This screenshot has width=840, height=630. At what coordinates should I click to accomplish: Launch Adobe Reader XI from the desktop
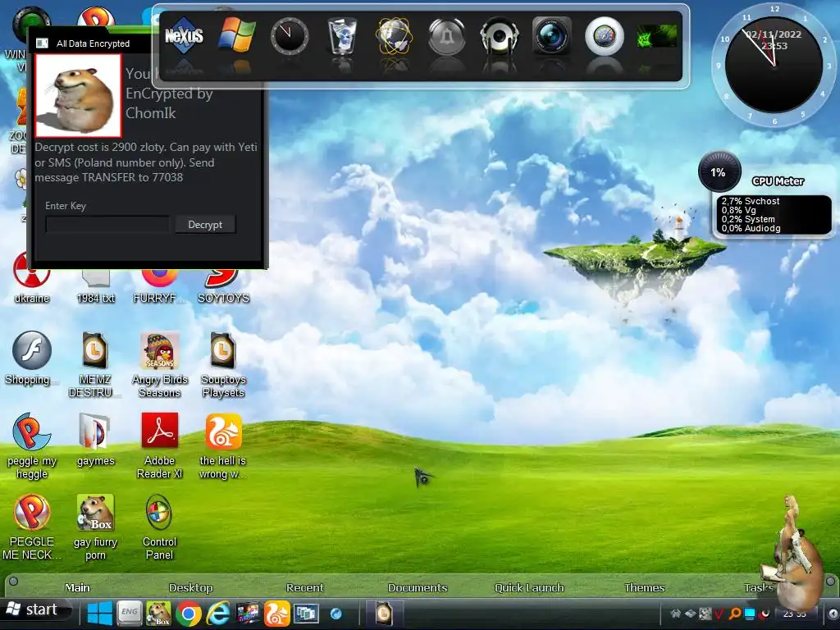click(x=160, y=446)
